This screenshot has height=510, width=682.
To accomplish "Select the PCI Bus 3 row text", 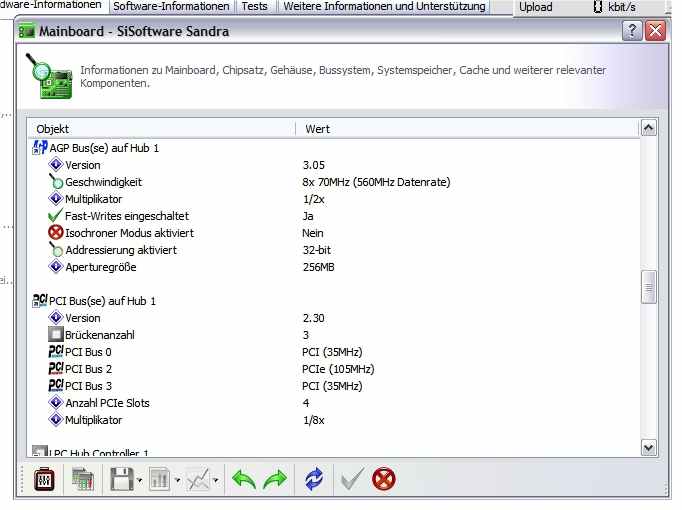I will click(88, 386).
